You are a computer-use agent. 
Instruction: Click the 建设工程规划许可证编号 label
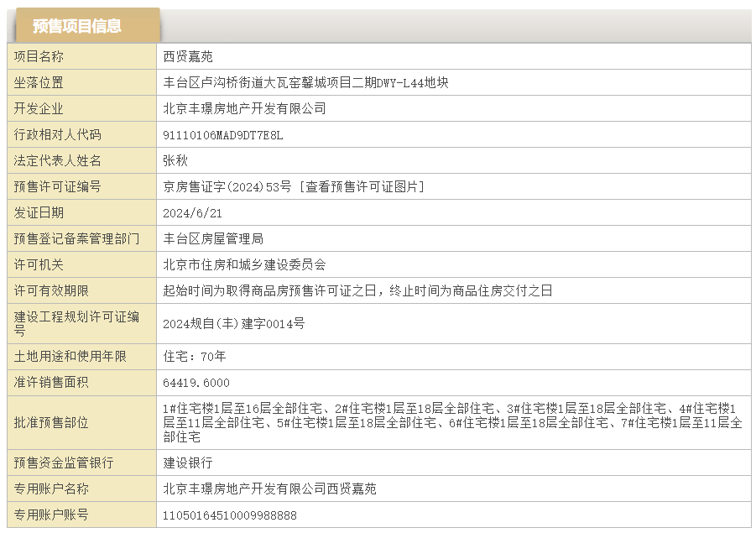click(x=76, y=324)
